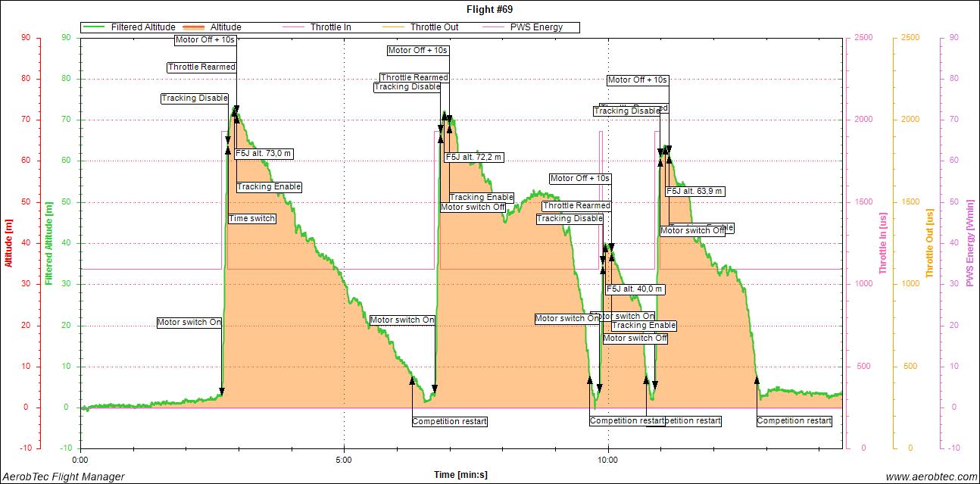
Task: Click the Motor Off + 10s label of the first climb
Action: point(204,39)
